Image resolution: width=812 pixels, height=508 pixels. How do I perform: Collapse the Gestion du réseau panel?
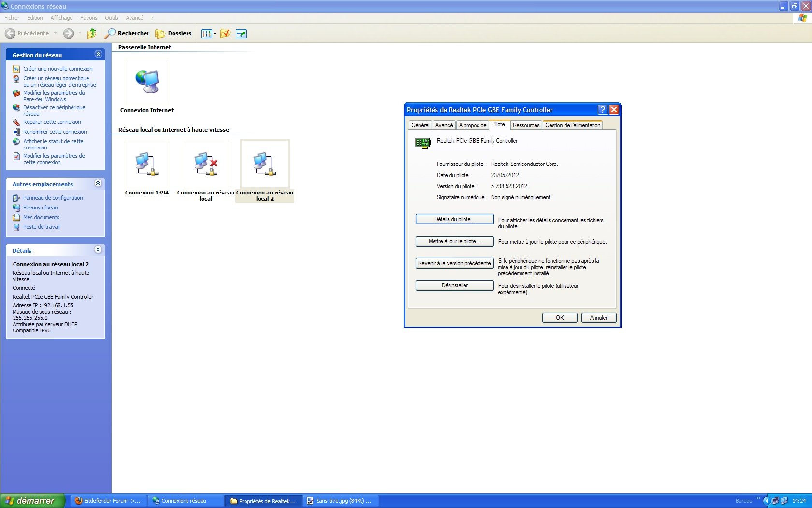[98, 54]
